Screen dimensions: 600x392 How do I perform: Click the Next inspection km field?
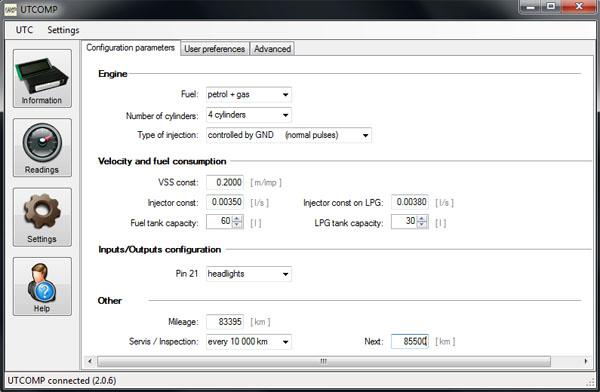(x=410, y=341)
